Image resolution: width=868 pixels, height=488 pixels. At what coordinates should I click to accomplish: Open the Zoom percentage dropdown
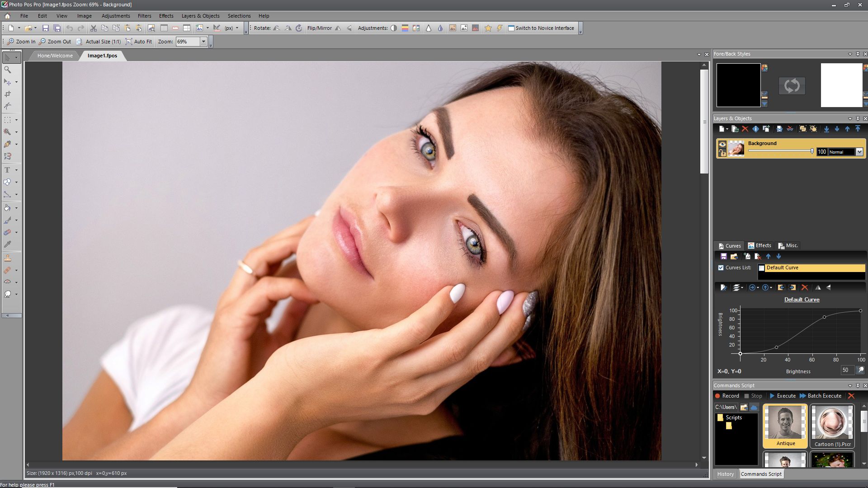tap(203, 42)
